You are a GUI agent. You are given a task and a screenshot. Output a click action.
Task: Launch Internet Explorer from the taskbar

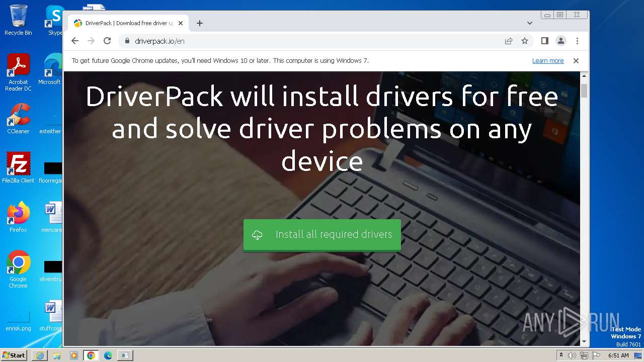[x=40, y=355]
